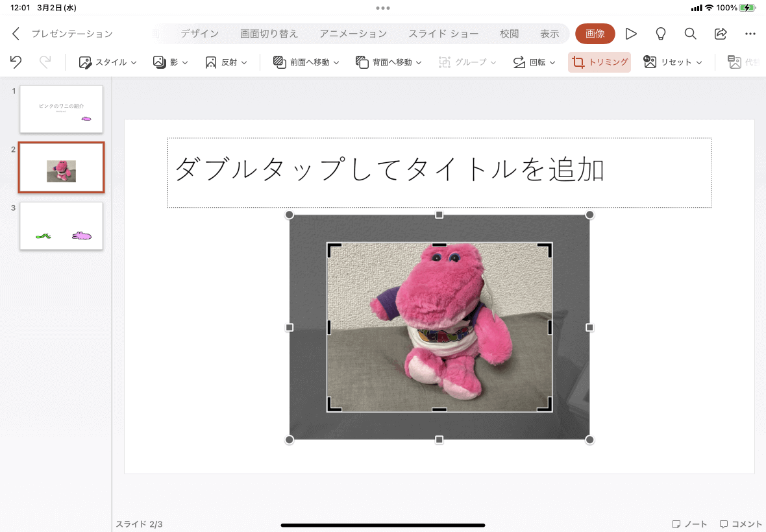This screenshot has height=532, width=766.
Task: Tap the presentation title プレゼンテーション
Action: (72, 34)
